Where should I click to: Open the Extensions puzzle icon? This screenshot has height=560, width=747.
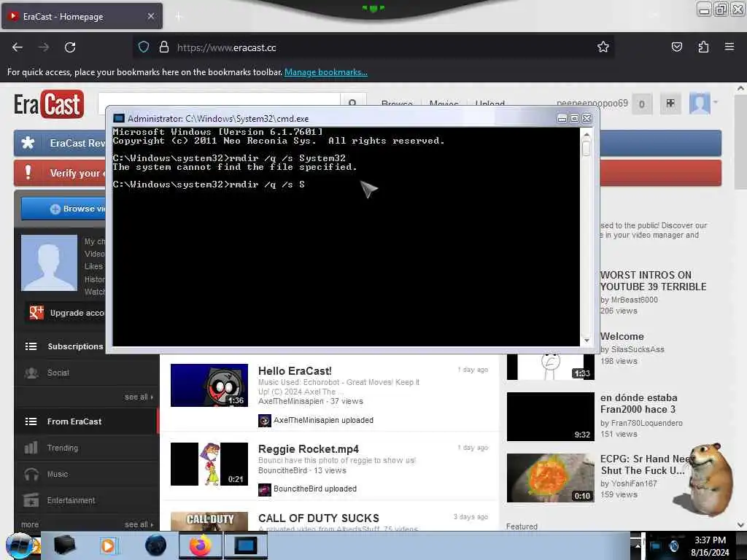pos(703,47)
